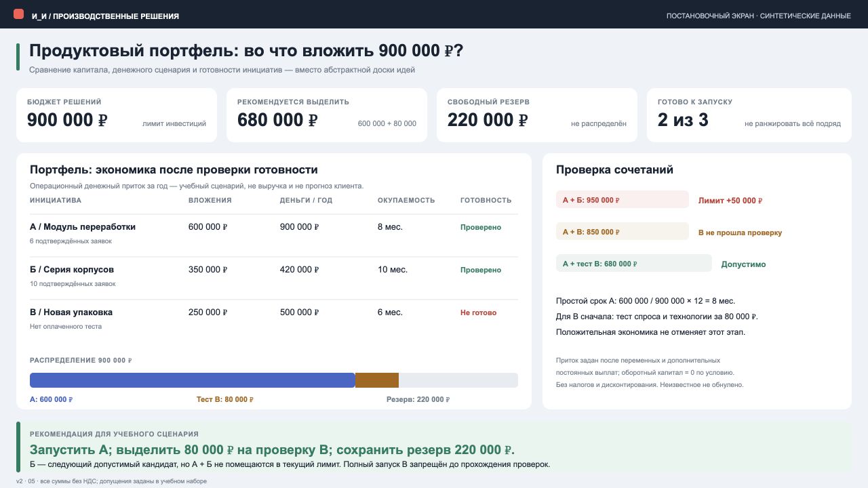Click '6 подтверждённых заявок' note
Viewport: 868px width, 488px height.
[x=71, y=241]
